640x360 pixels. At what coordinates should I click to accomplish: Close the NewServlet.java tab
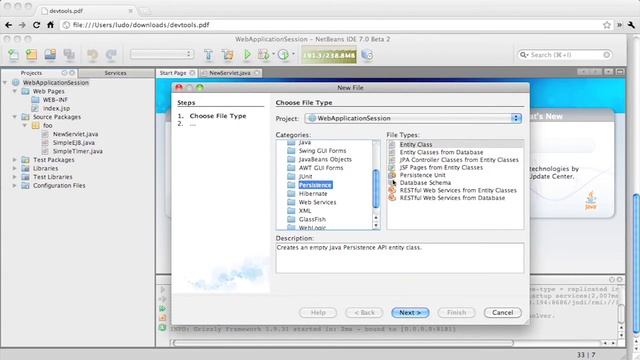click(x=257, y=73)
